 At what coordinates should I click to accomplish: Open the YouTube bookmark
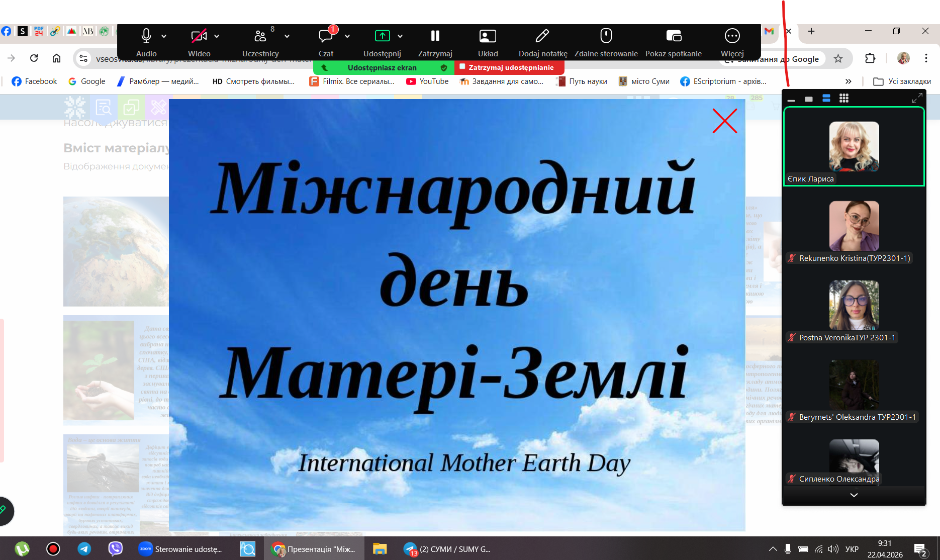(427, 81)
